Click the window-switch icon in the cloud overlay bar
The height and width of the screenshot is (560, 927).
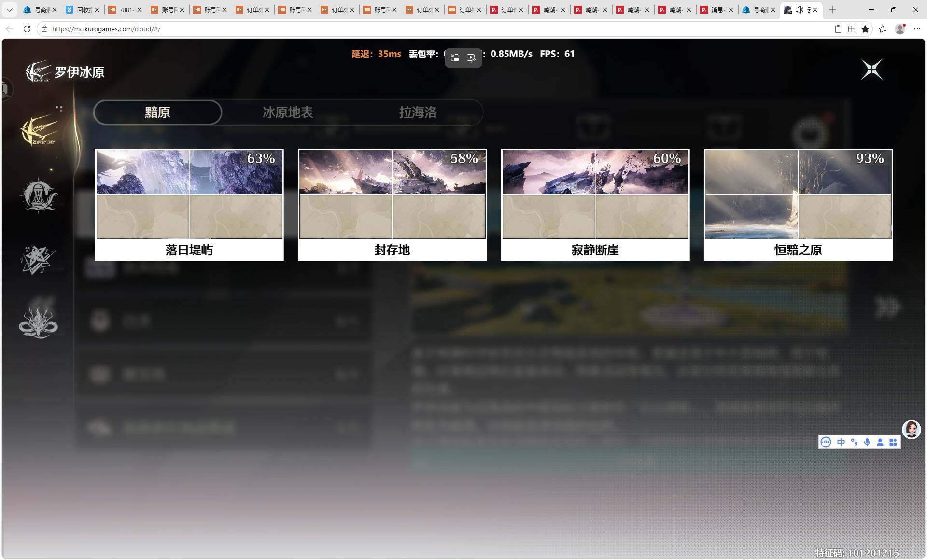(x=454, y=58)
